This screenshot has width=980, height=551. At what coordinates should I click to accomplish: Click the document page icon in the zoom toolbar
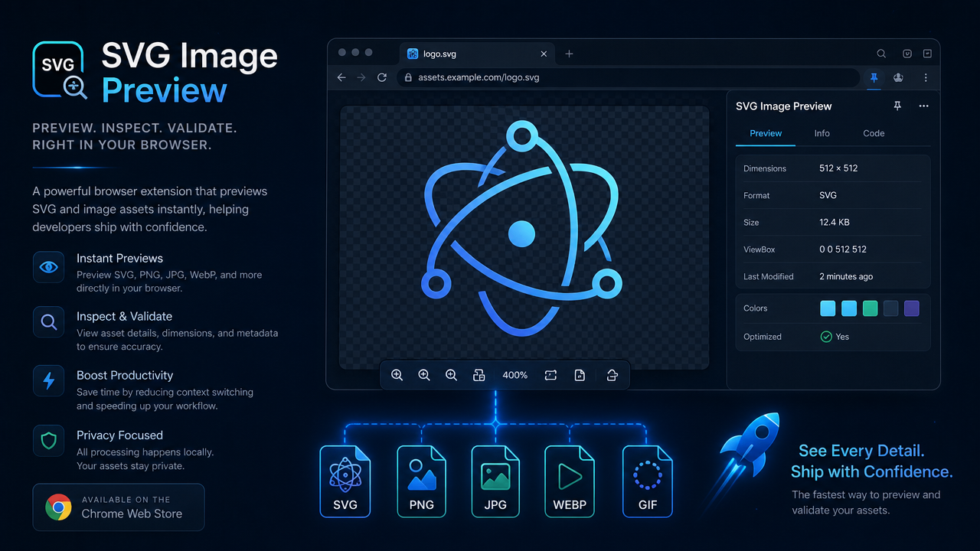pos(580,375)
